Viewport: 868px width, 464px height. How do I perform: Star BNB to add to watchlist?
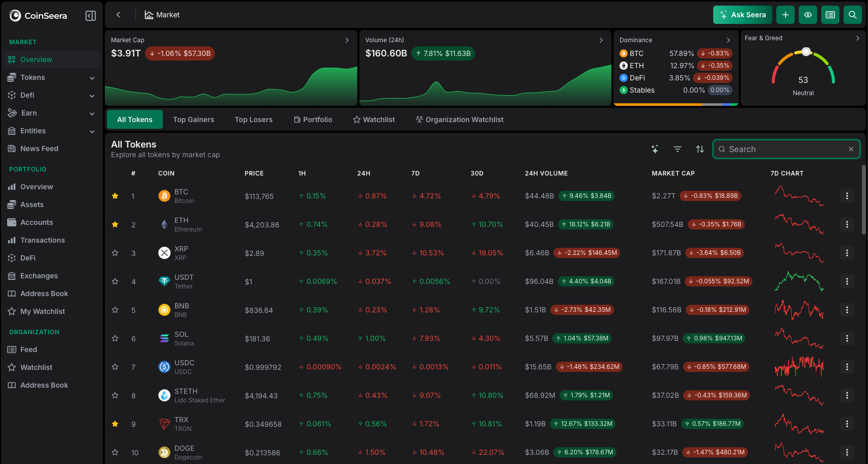[115, 310]
